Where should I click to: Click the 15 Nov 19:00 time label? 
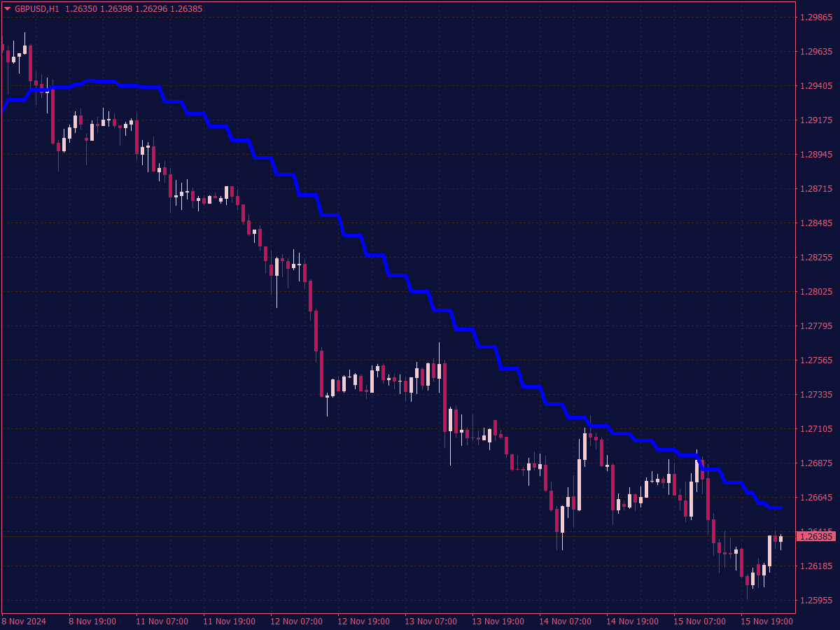tap(768, 621)
